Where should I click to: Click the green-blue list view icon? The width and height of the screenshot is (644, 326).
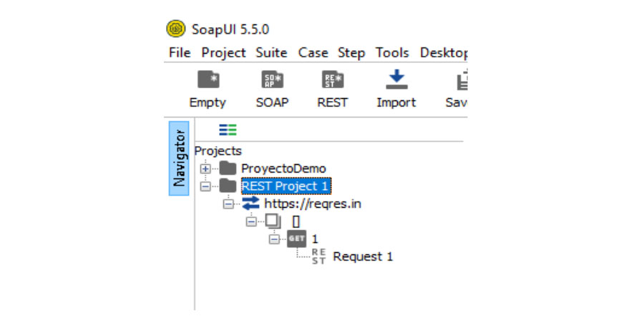click(228, 130)
